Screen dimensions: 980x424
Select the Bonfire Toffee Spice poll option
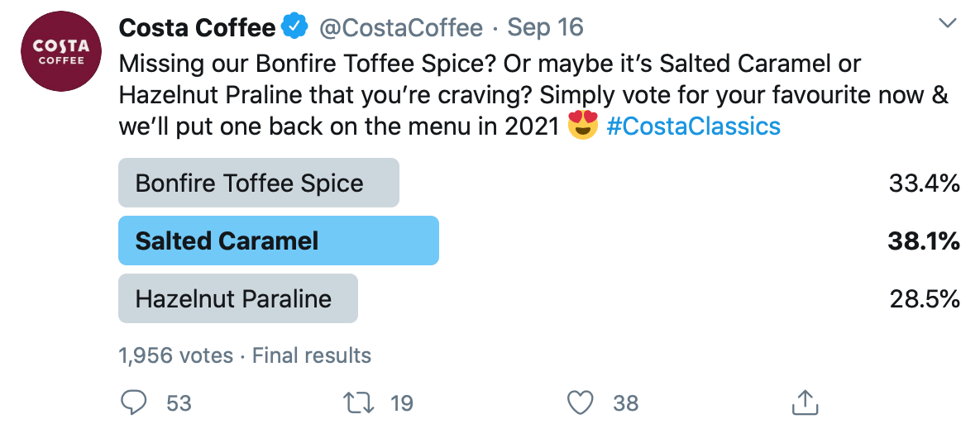258,183
